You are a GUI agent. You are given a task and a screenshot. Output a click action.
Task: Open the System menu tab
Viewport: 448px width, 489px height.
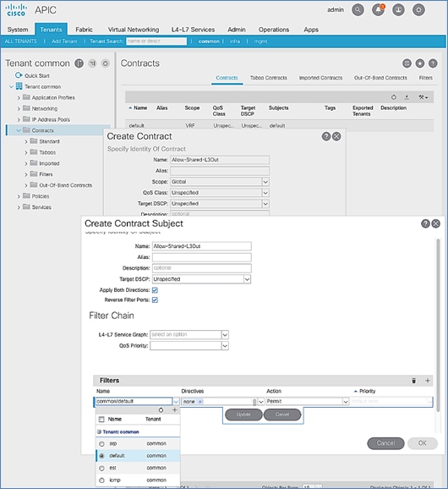(18, 30)
